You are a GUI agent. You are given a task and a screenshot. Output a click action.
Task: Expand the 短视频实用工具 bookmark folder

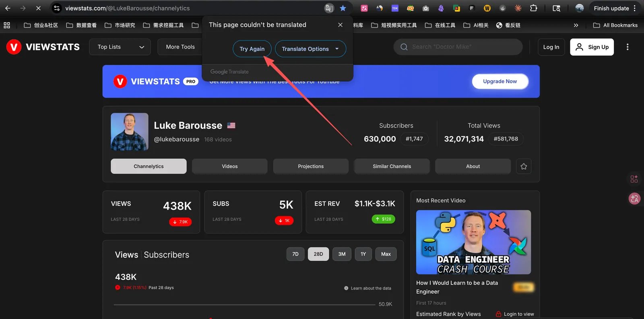pyautogui.click(x=394, y=25)
